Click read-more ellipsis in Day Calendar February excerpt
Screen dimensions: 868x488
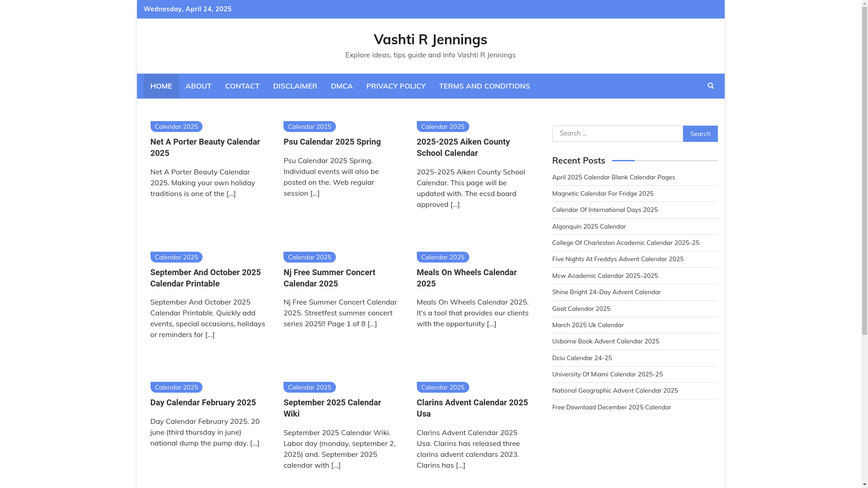pos(255,443)
